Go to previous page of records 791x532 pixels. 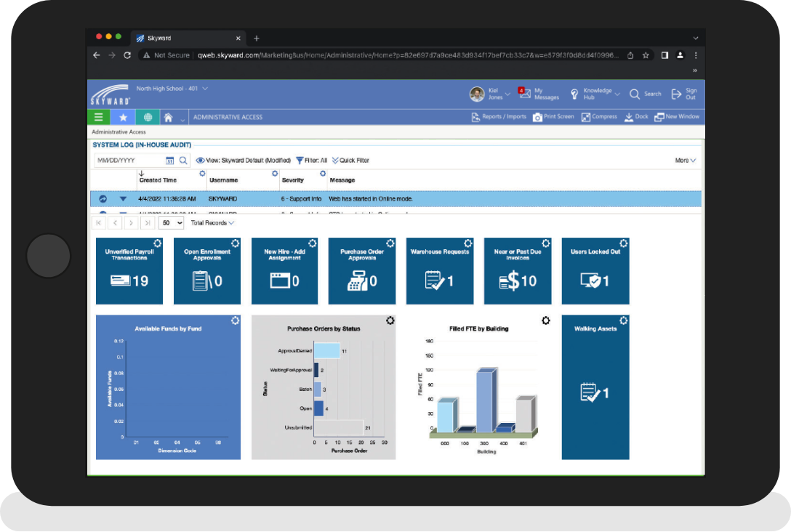[115, 223]
